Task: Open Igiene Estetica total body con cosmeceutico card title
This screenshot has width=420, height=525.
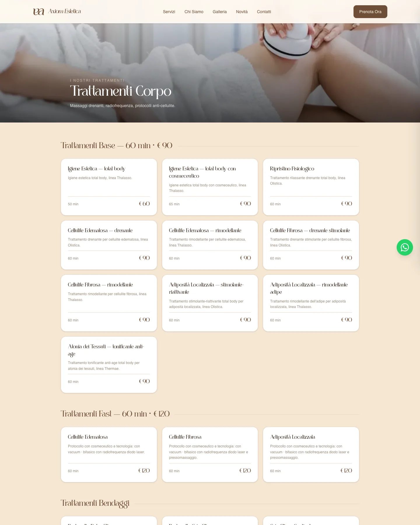Action: pos(202,172)
